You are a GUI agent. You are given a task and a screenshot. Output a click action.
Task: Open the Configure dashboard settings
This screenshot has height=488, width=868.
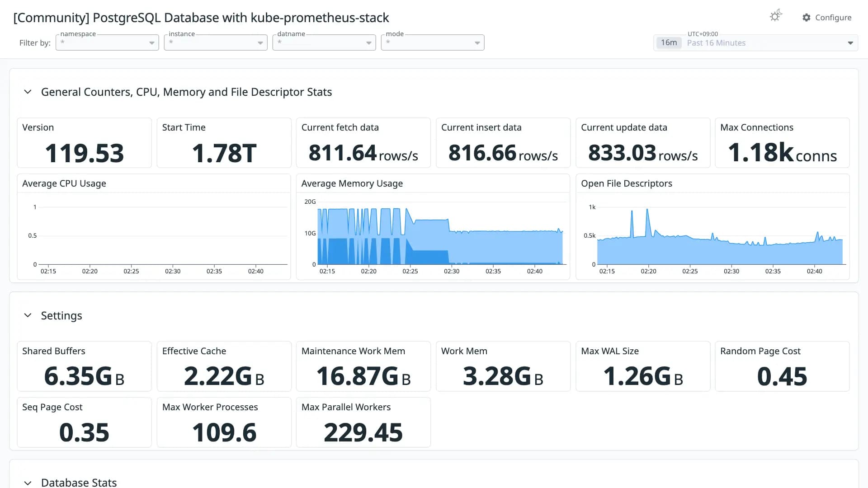(827, 17)
